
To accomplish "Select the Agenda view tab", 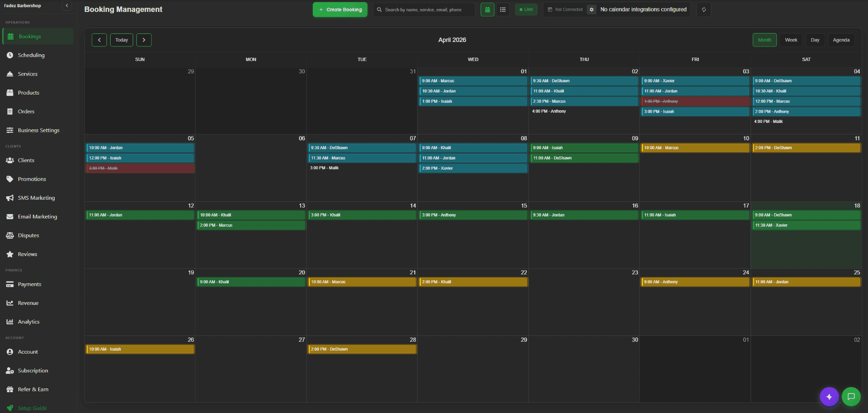I will coord(841,40).
